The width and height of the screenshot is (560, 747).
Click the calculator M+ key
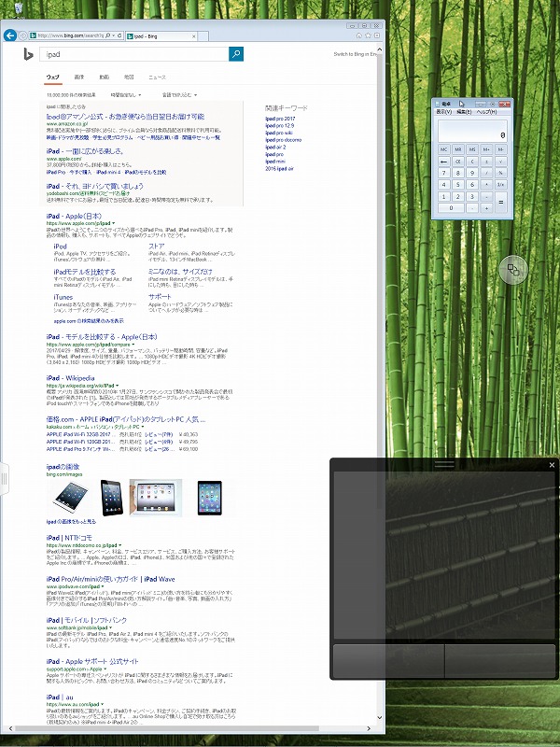click(x=486, y=149)
